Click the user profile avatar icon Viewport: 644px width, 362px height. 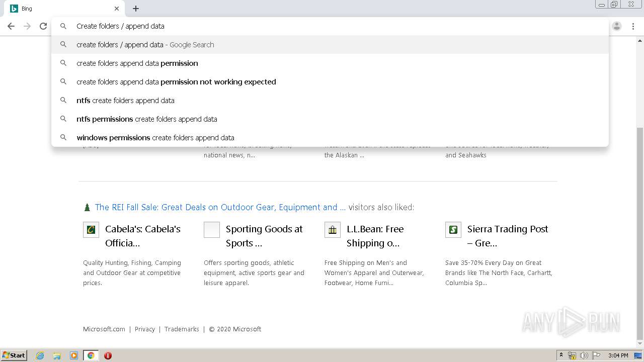[x=617, y=26]
